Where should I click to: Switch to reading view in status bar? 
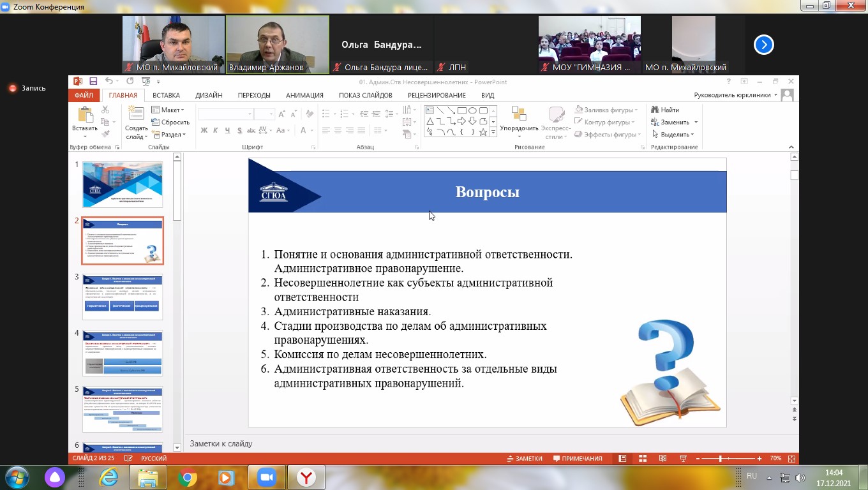tap(662, 458)
